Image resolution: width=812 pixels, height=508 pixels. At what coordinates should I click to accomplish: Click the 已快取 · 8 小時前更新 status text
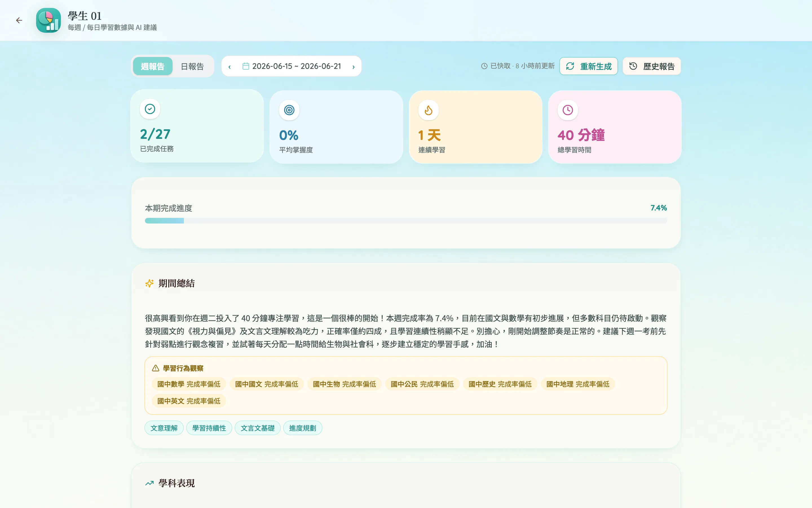522,66
